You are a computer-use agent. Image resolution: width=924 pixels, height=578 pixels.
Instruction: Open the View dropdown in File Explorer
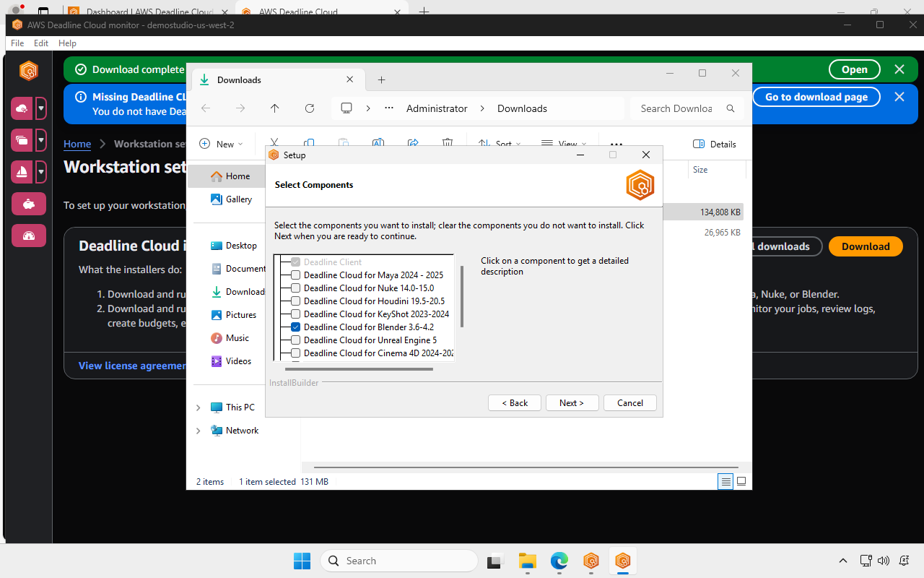tap(565, 144)
